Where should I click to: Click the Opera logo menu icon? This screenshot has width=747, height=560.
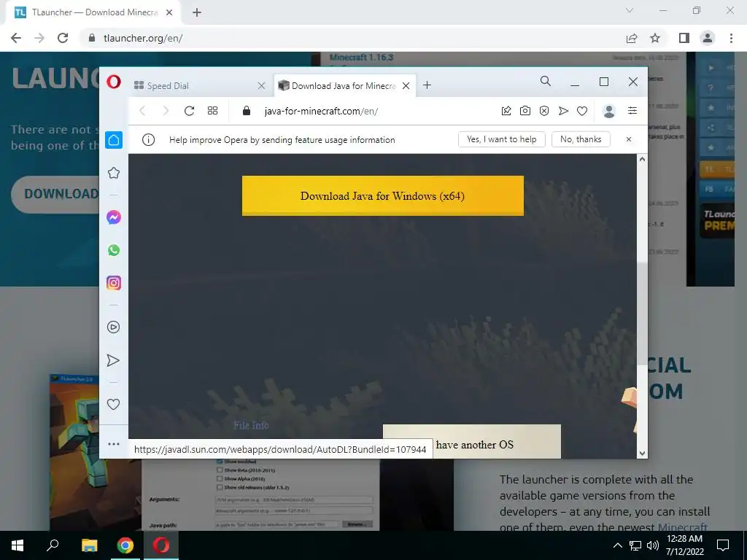(113, 82)
